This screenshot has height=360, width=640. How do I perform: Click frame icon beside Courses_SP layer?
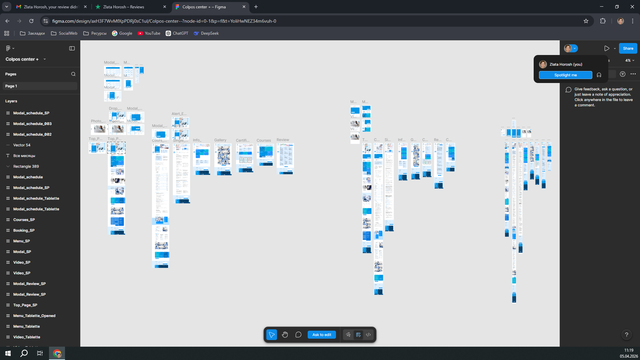(x=8, y=220)
